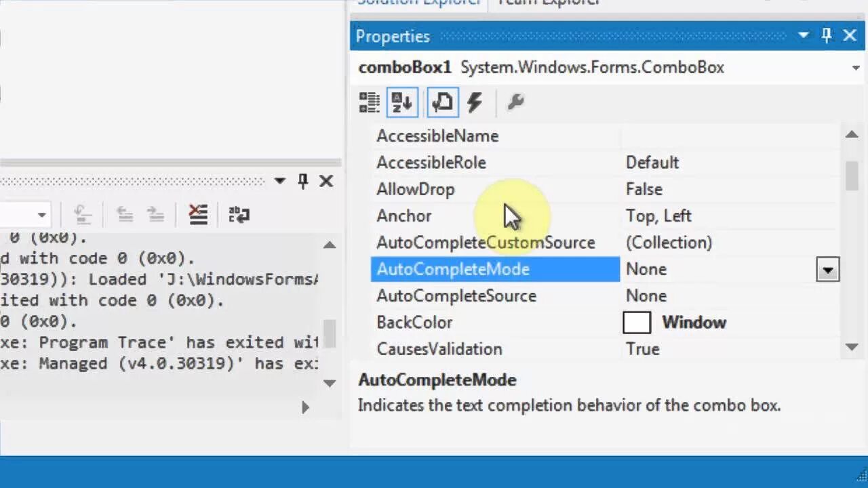Show the Properties page icon
868x488 pixels.
[x=443, y=102]
